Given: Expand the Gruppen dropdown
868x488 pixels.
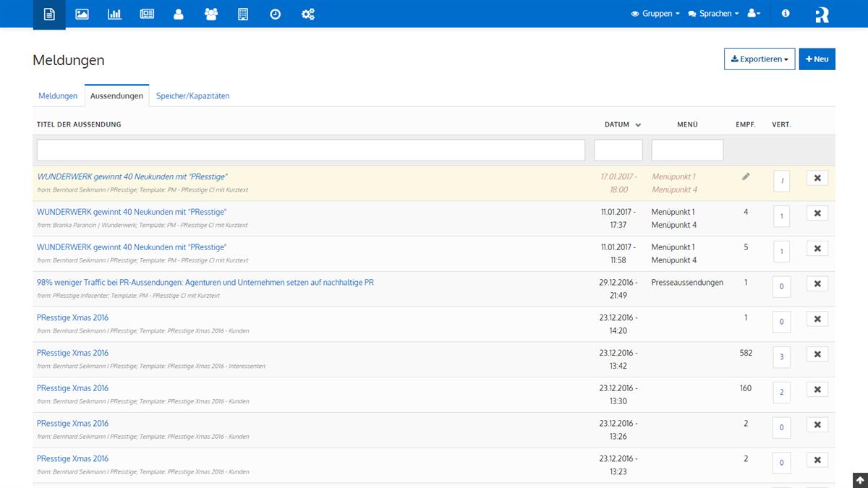Looking at the screenshot, I should [655, 14].
